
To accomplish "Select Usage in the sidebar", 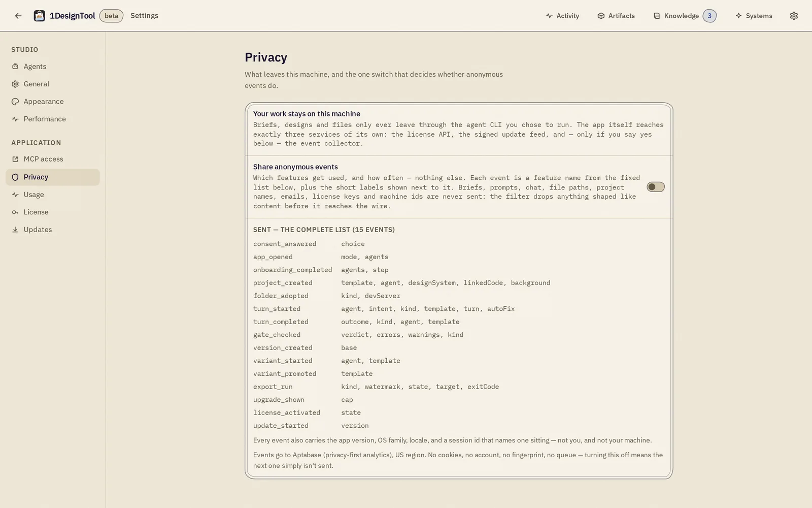I will pyautogui.click(x=53, y=195).
